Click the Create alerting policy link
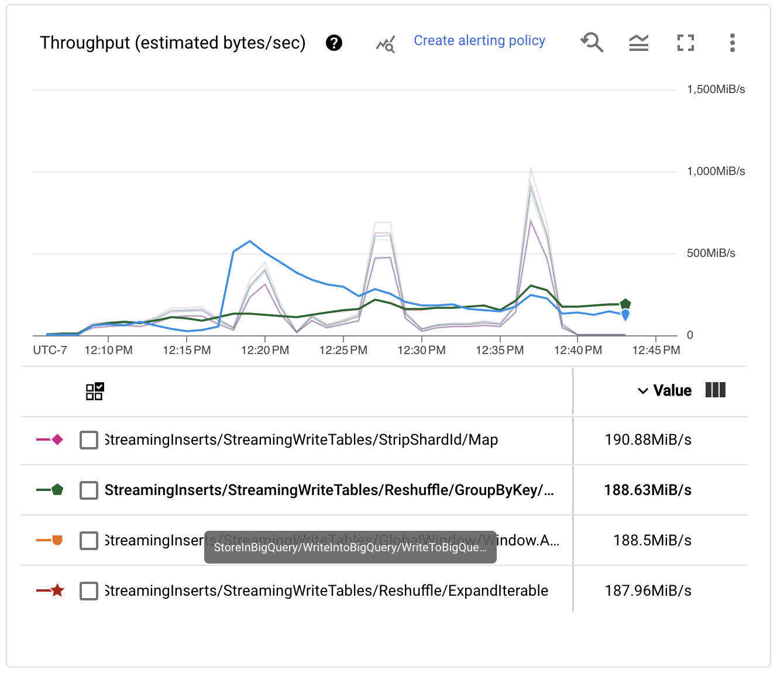This screenshot has width=784, height=680. [479, 40]
